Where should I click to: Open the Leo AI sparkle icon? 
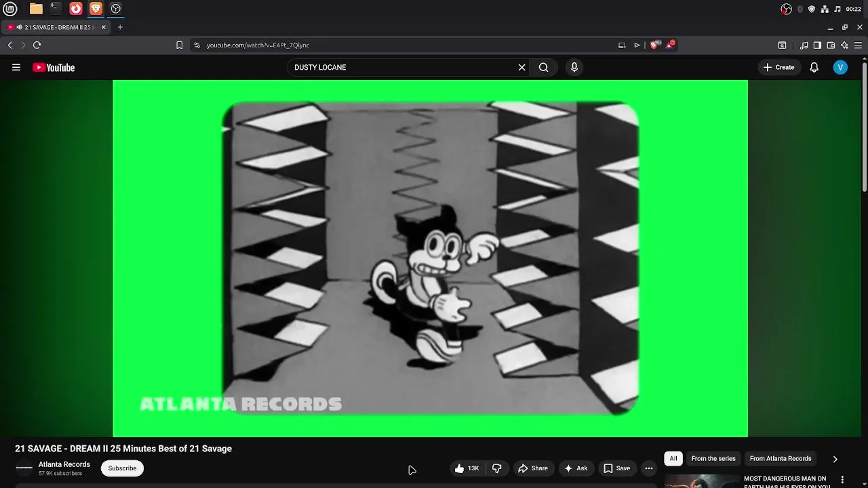coord(844,45)
